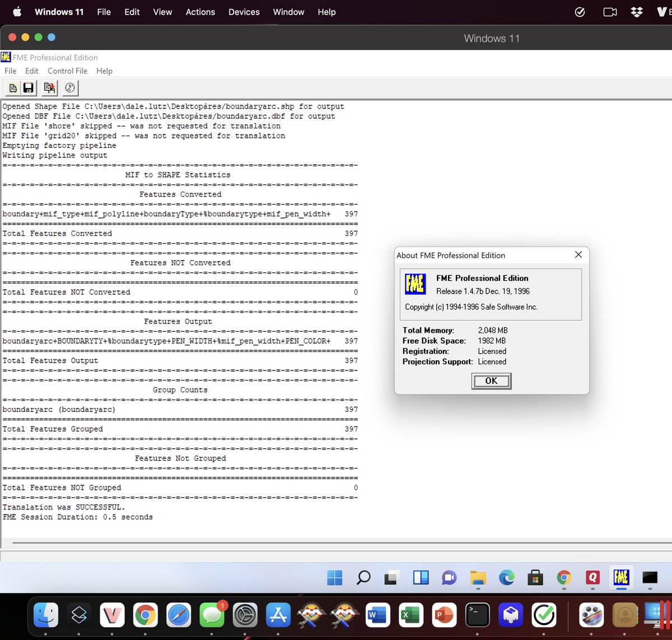This screenshot has height=640, width=672.
Task: Close the About FME Professional Edition dialog
Action: [x=578, y=255]
